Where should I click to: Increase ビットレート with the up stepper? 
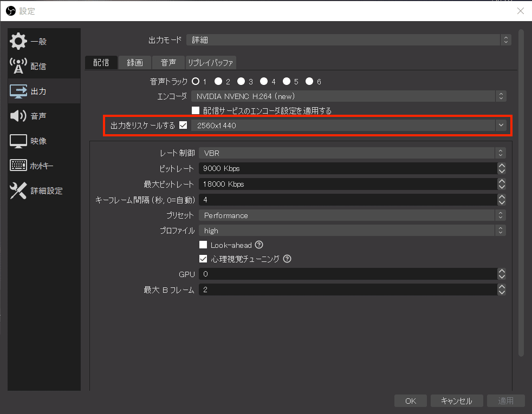pyautogui.click(x=501, y=166)
